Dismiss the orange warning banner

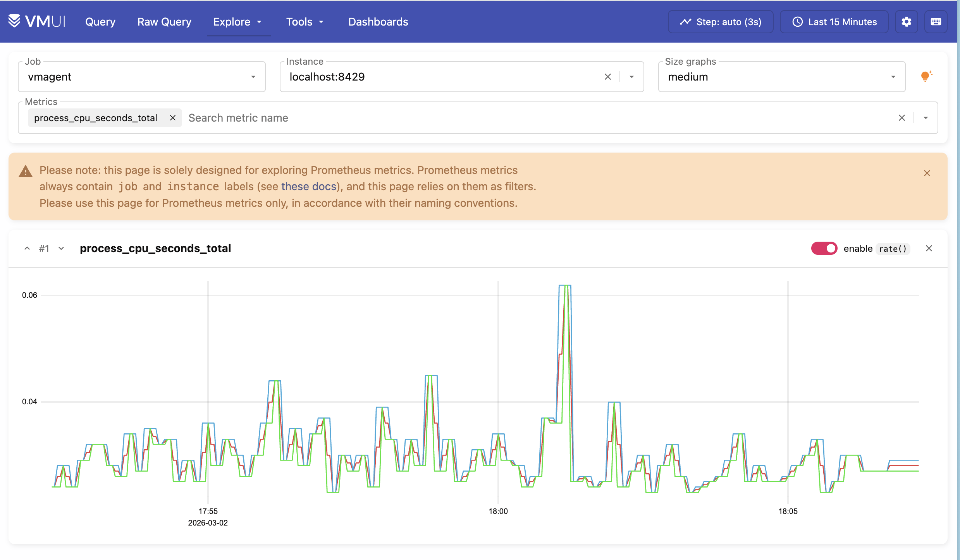[x=927, y=173]
